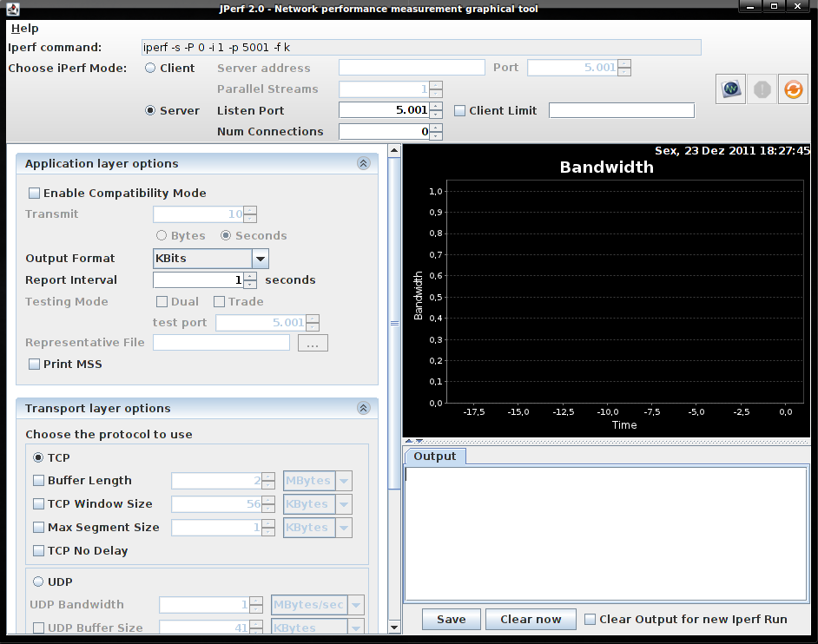Open the Buffer Length units dropdown
This screenshot has width=818, height=644.
click(344, 481)
